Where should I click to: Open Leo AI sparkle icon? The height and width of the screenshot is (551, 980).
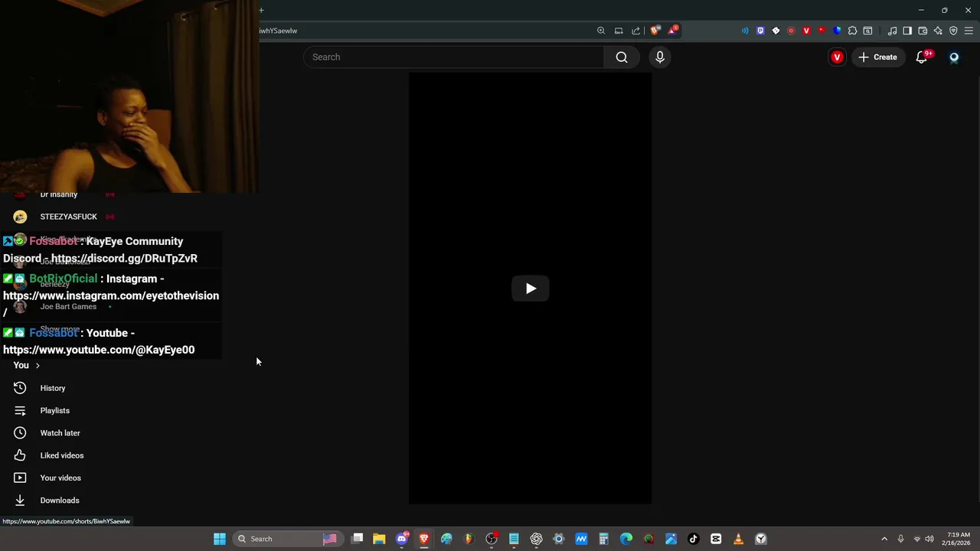(938, 31)
